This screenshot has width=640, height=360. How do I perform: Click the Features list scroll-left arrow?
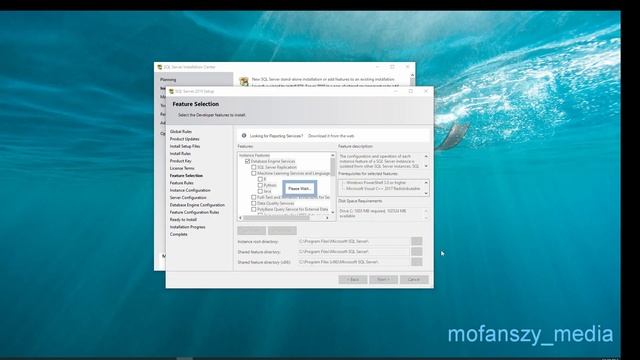[x=240, y=218]
